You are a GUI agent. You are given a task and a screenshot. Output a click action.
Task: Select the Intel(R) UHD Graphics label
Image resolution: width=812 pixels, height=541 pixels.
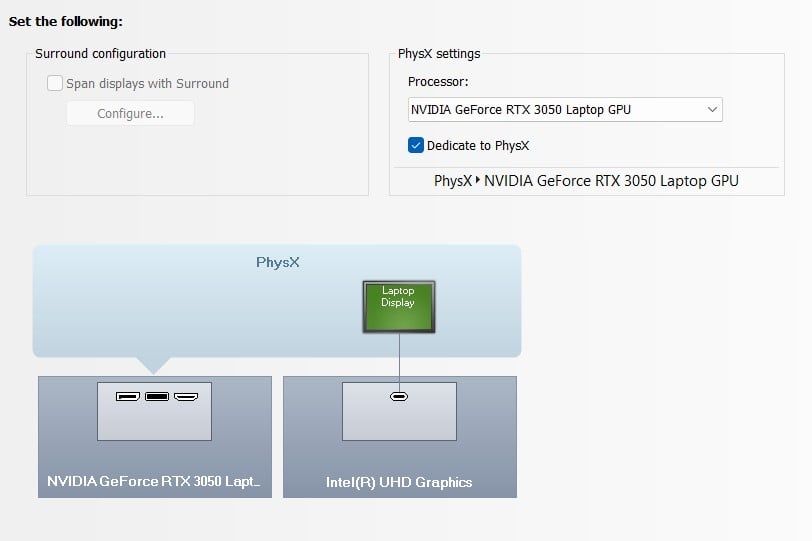pyautogui.click(x=399, y=482)
